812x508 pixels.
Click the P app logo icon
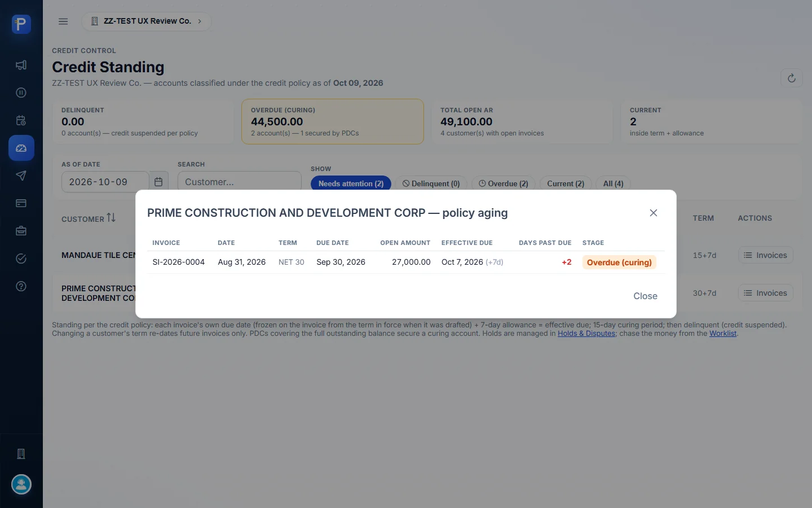coord(21,24)
